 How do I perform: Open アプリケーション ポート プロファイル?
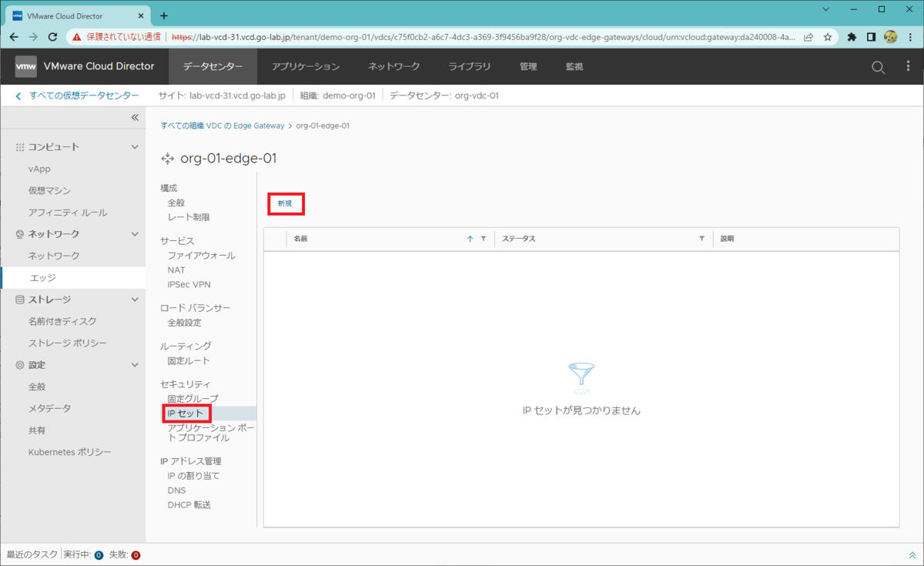(x=211, y=432)
